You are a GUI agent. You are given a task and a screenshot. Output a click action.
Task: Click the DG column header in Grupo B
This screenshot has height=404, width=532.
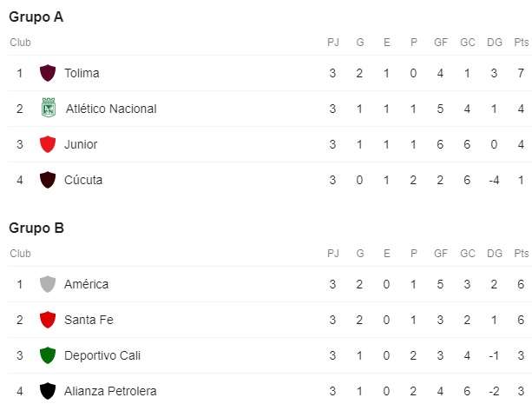(x=495, y=254)
